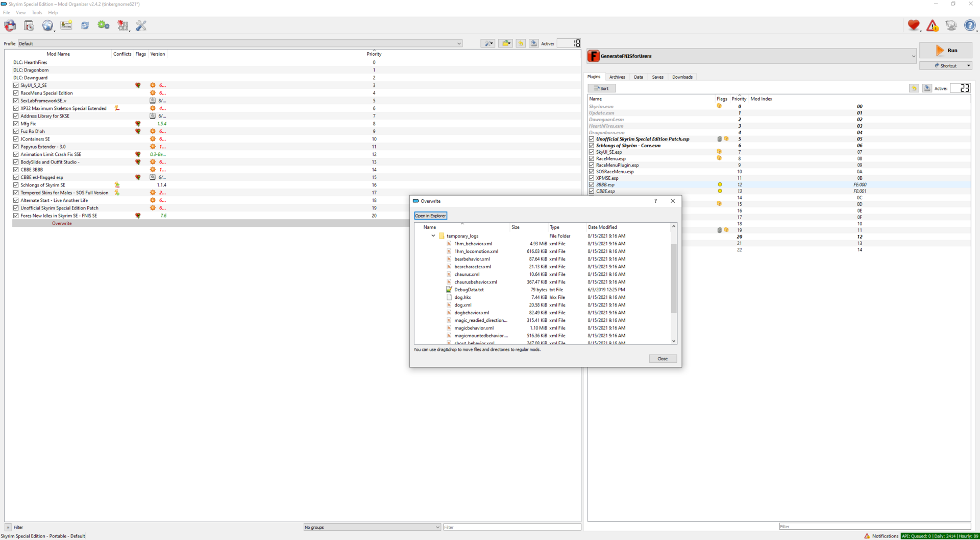Click the orange flag icon on RaceMenu Special Edition row

click(x=153, y=93)
